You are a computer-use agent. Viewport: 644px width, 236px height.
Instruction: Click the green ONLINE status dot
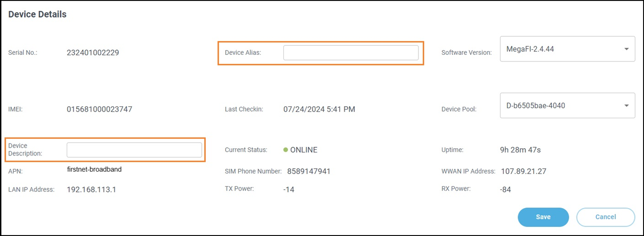[285, 150]
